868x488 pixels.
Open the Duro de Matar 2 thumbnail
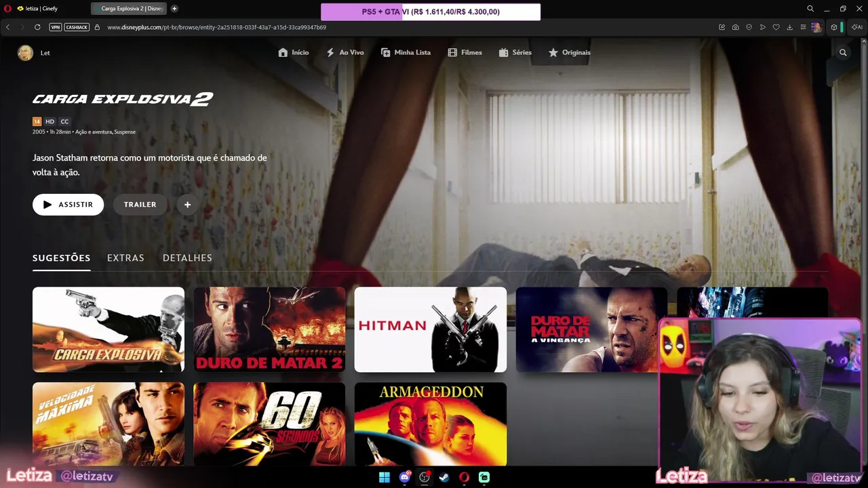click(x=269, y=329)
